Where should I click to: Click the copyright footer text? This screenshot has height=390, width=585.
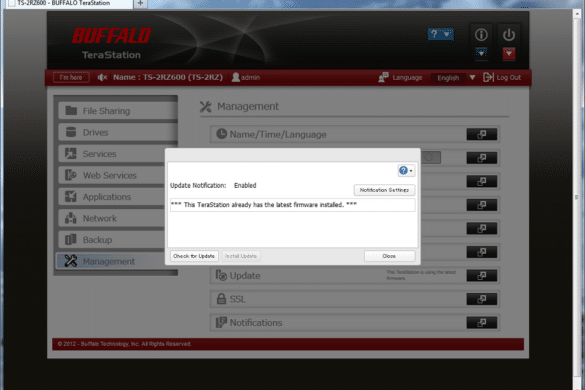point(124,344)
